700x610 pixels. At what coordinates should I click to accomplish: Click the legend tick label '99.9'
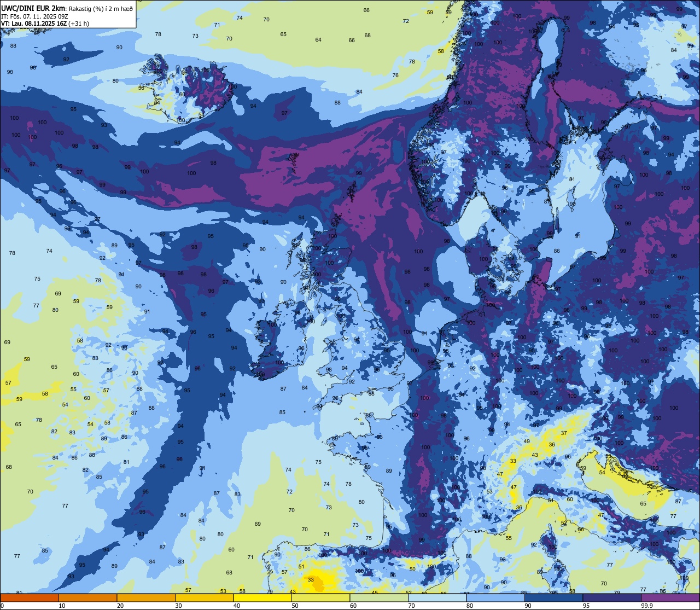click(x=647, y=606)
